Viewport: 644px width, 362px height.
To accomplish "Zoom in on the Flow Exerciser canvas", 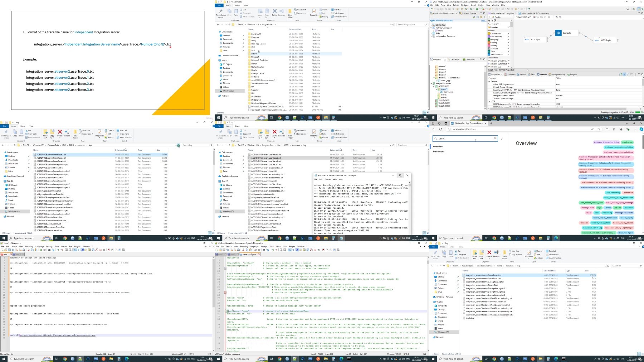I will (x=556, y=17).
